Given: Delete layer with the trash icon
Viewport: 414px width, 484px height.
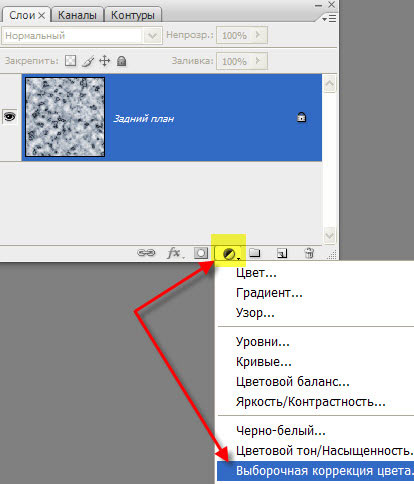Looking at the screenshot, I should coord(309,253).
